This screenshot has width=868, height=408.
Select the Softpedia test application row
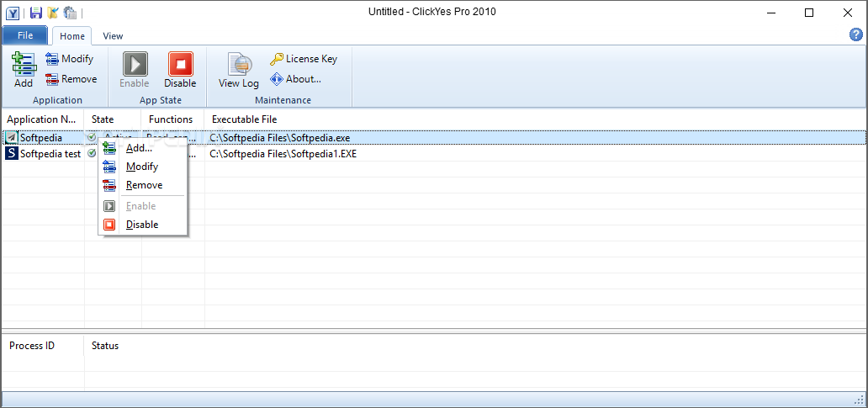tap(50, 154)
